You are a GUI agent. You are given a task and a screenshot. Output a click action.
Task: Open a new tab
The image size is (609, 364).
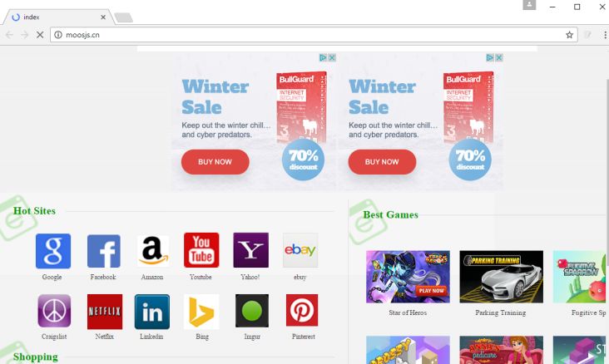(x=123, y=17)
